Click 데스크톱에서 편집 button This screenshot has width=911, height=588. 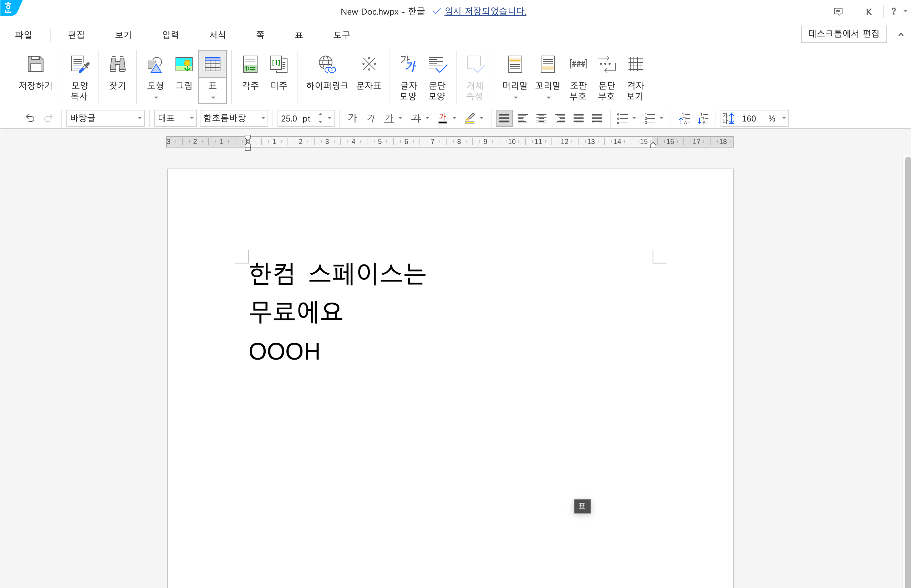(x=843, y=34)
